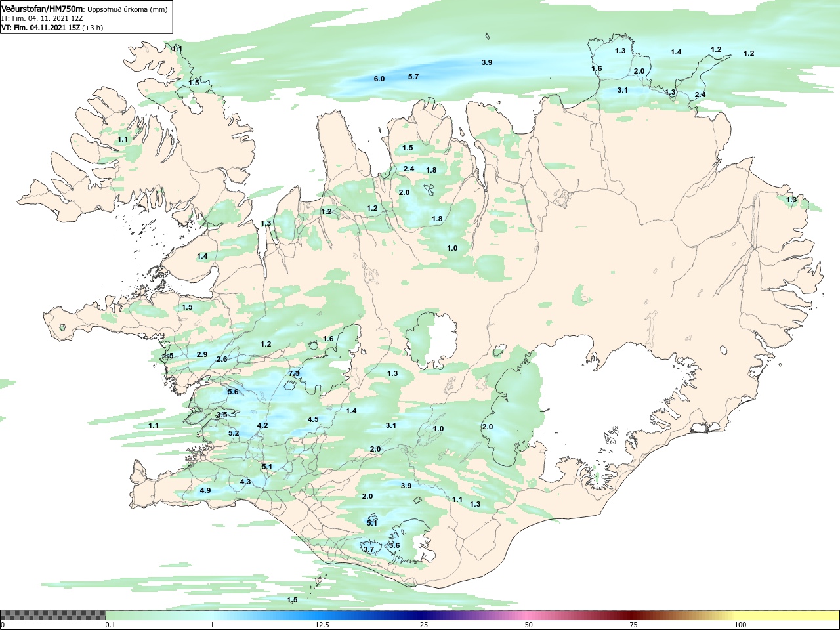Select the 4.3 precipitation value
840x630 pixels.
[245, 482]
